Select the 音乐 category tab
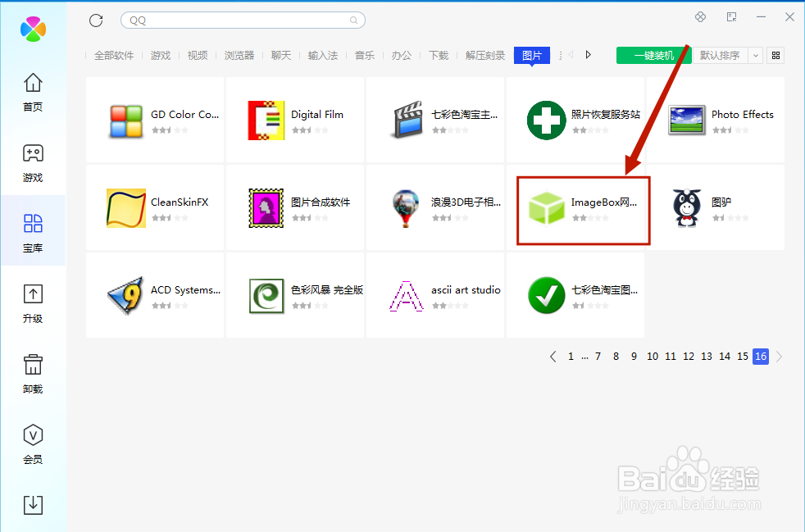This screenshot has height=532, width=805. pos(365,56)
